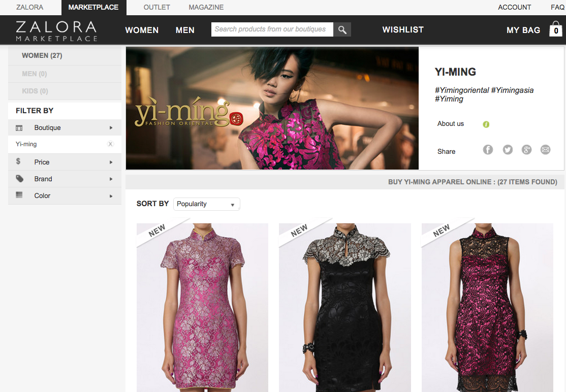Click the search magnifier icon
Image resolution: width=566 pixels, height=392 pixels.
342,29
